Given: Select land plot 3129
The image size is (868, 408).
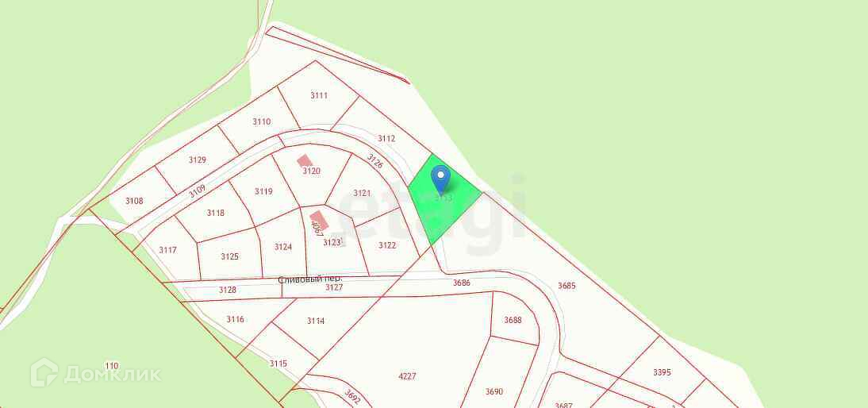Looking at the screenshot, I should click(198, 160).
